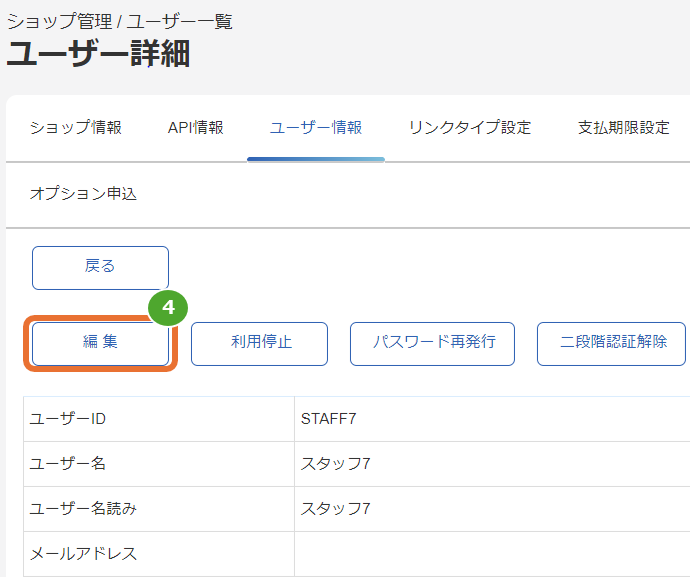This screenshot has width=690, height=577.
Task: Click the 編集 button
Action: [100, 343]
